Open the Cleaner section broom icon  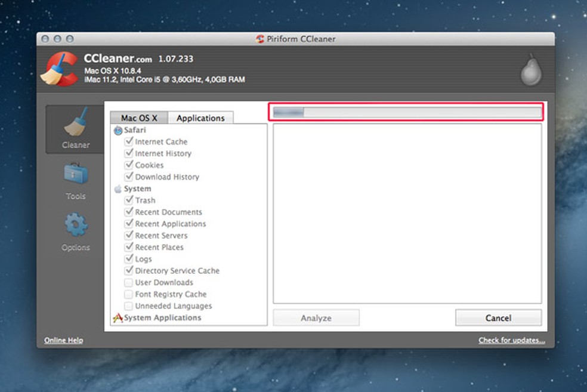pyautogui.click(x=76, y=122)
